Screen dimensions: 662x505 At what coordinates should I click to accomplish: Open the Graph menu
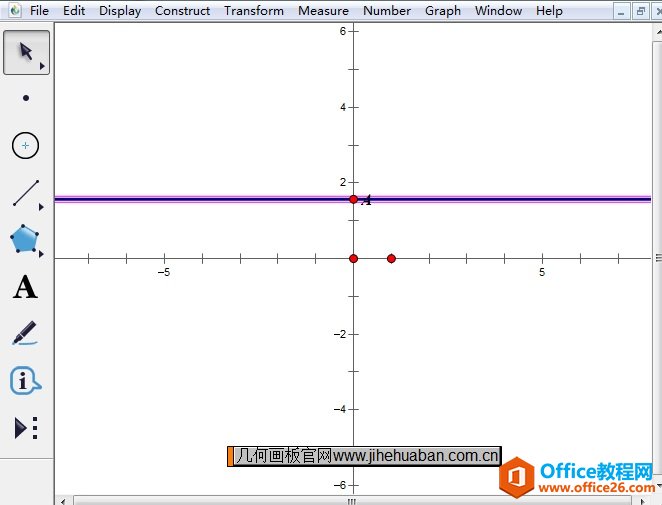click(x=442, y=11)
